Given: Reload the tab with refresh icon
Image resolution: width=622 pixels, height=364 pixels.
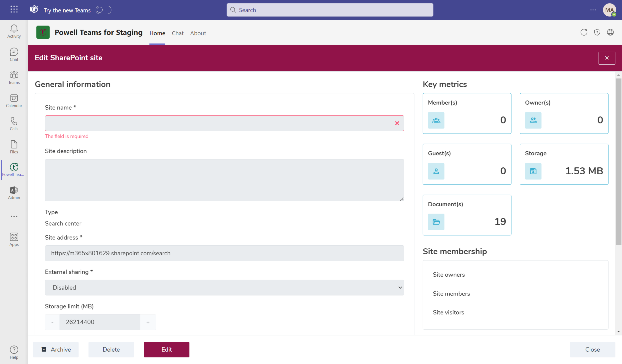Looking at the screenshot, I should point(584,32).
